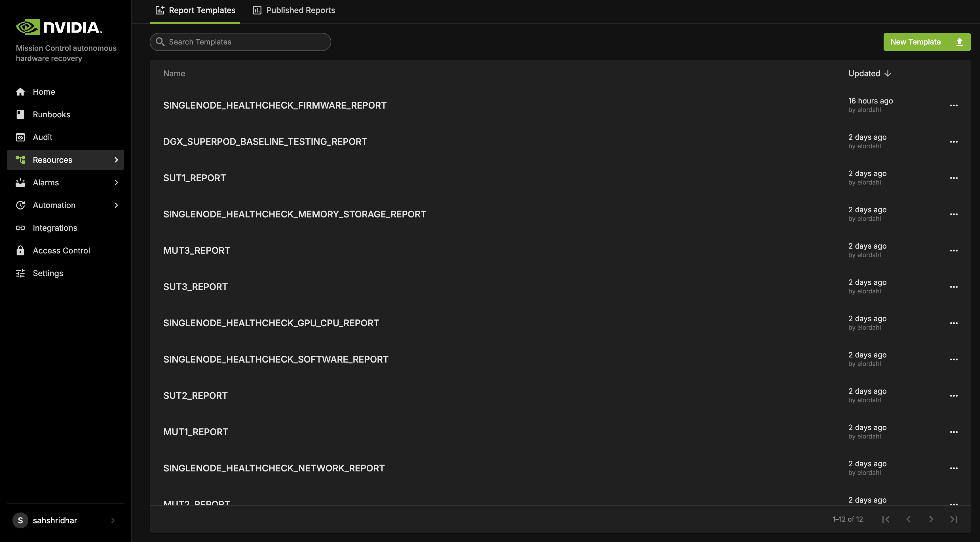The width and height of the screenshot is (980, 542).
Task: Click the Settings sliders icon
Action: (x=20, y=273)
